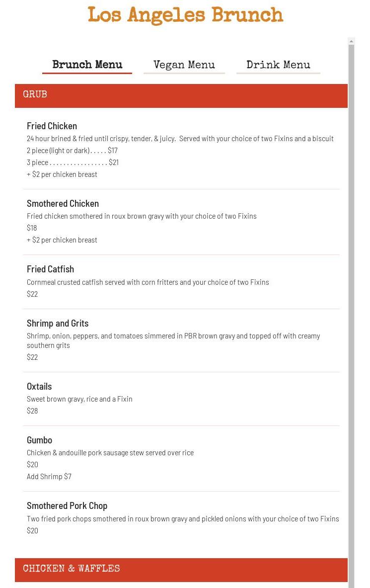This screenshot has width=370, height=588.
Task: Select the Smothered Pork Chop heading
Action: (x=67, y=505)
